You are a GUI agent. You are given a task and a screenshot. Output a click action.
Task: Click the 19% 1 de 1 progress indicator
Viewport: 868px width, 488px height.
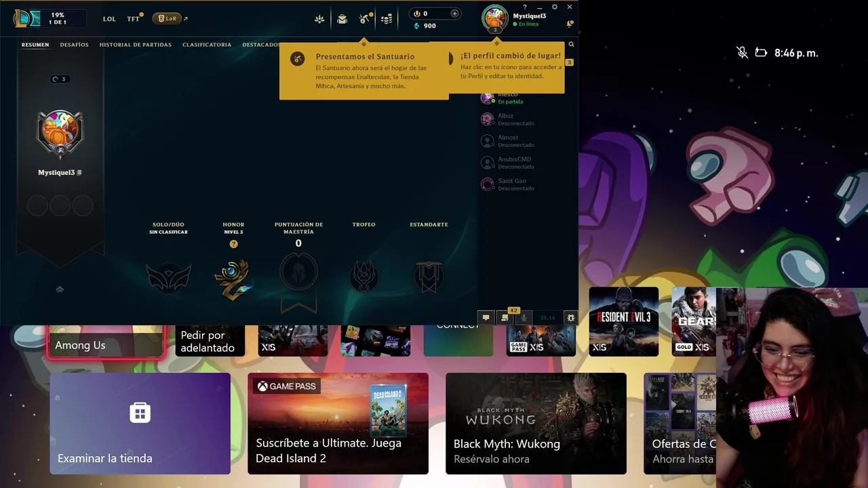pos(58,18)
